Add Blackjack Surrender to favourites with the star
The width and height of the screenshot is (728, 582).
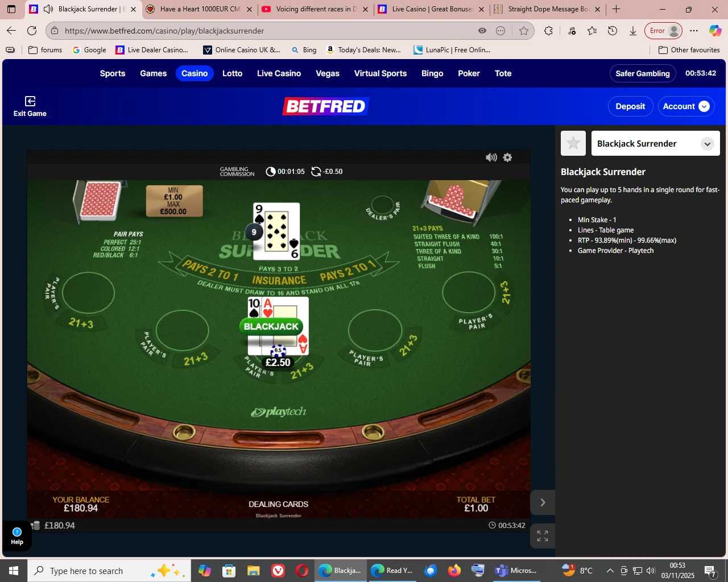pyautogui.click(x=573, y=143)
